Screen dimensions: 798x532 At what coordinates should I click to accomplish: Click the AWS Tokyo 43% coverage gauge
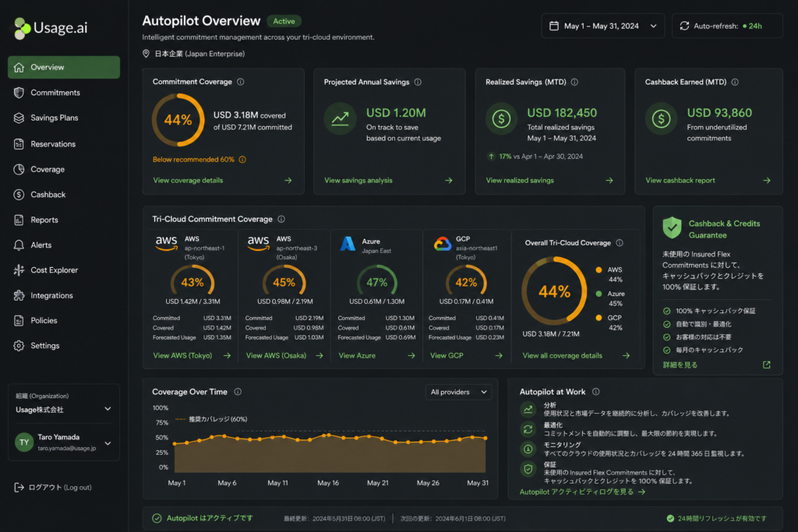click(x=192, y=281)
